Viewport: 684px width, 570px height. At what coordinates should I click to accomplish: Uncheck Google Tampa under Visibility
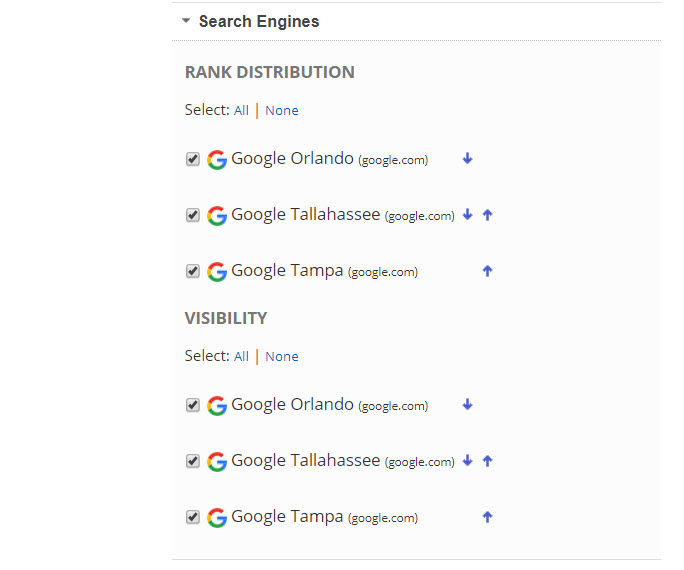193,517
